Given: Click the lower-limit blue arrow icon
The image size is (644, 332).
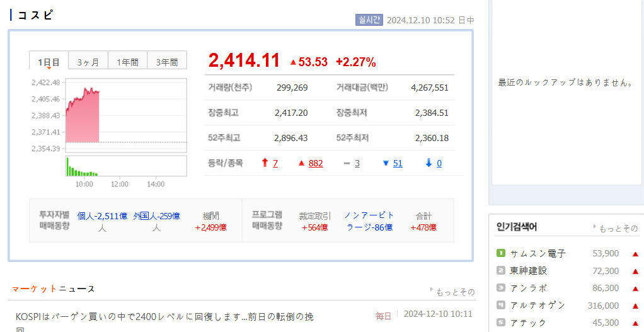Looking at the screenshot, I should pyautogui.click(x=429, y=163).
